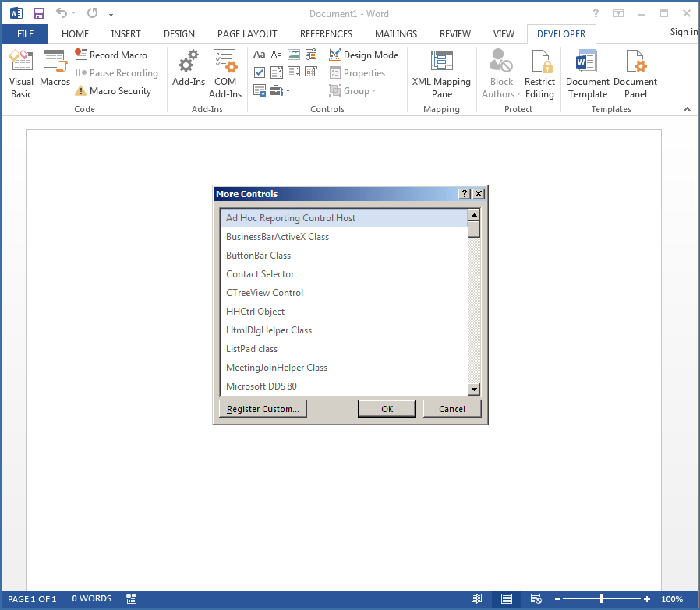Screen dimensions: 700x610
Task: Open Word Help question mark in title bar
Action: point(596,13)
